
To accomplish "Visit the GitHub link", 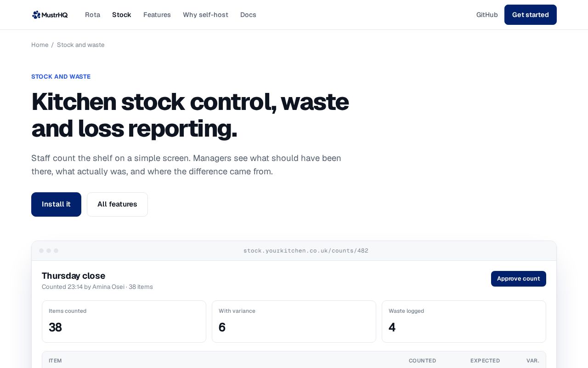I will pyautogui.click(x=487, y=15).
